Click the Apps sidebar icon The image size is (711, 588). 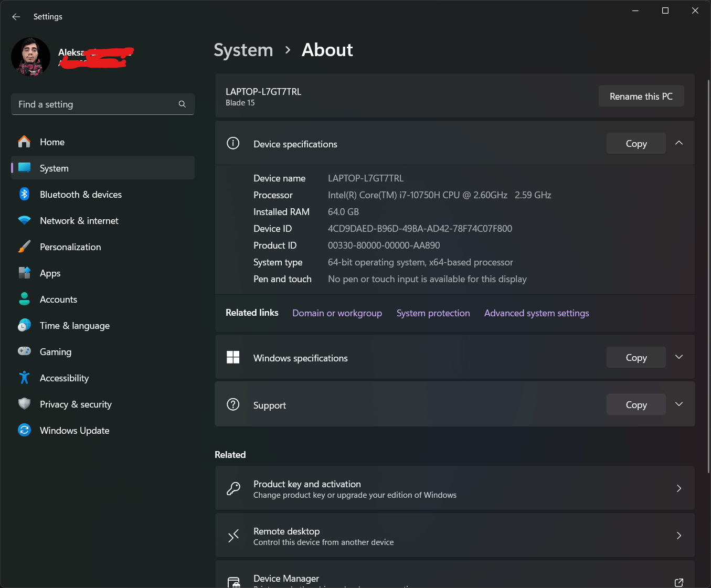[24, 273]
